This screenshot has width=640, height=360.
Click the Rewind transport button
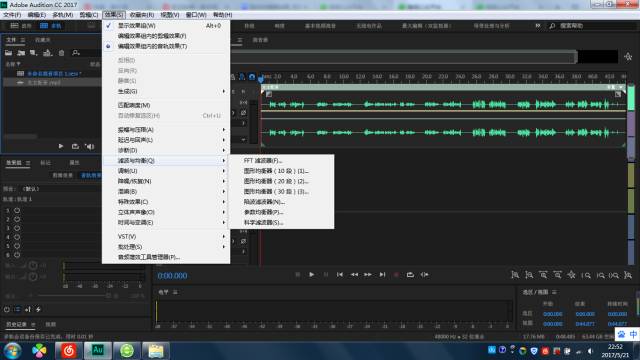[x=354, y=275]
